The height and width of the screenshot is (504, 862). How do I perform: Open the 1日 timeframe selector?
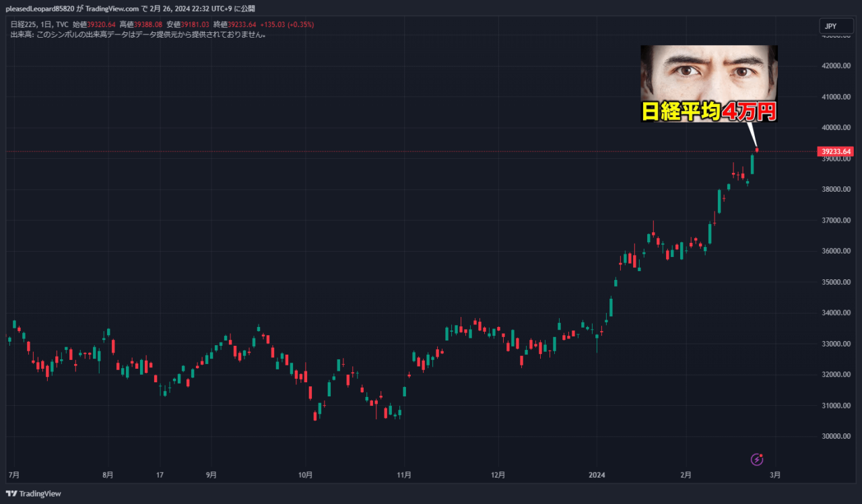coord(46,24)
